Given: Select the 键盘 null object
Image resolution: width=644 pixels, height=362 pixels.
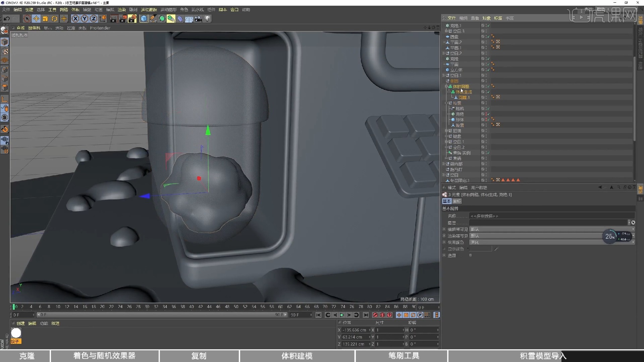Looking at the screenshot, I should pyautogui.click(x=457, y=136).
